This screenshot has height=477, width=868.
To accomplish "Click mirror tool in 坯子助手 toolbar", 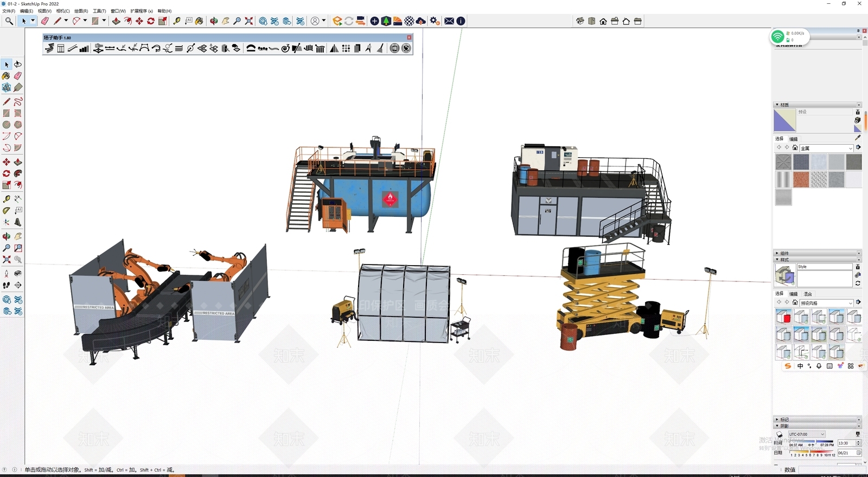I will tap(334, 48).
